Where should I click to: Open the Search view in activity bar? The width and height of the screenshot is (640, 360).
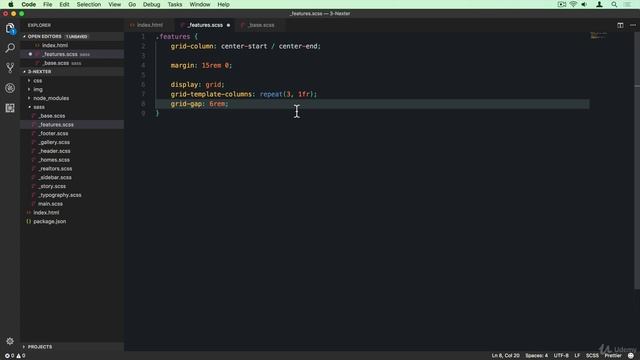click(x=10, y=48)
